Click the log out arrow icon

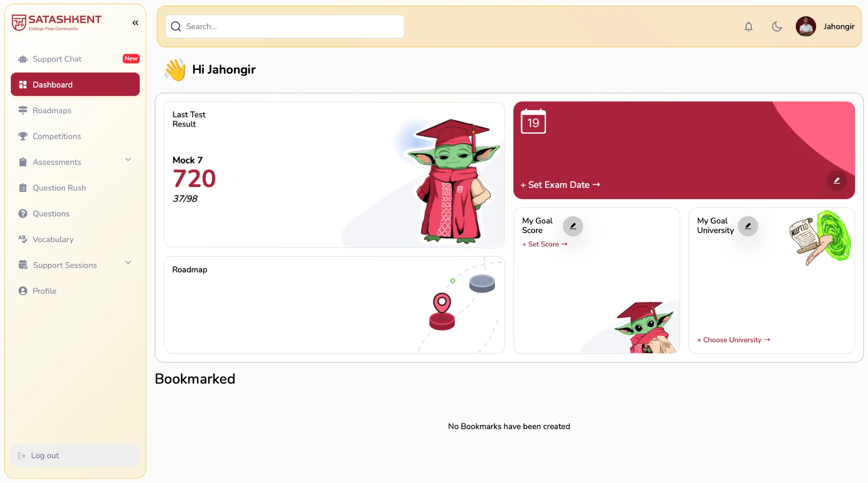(22, 456)
